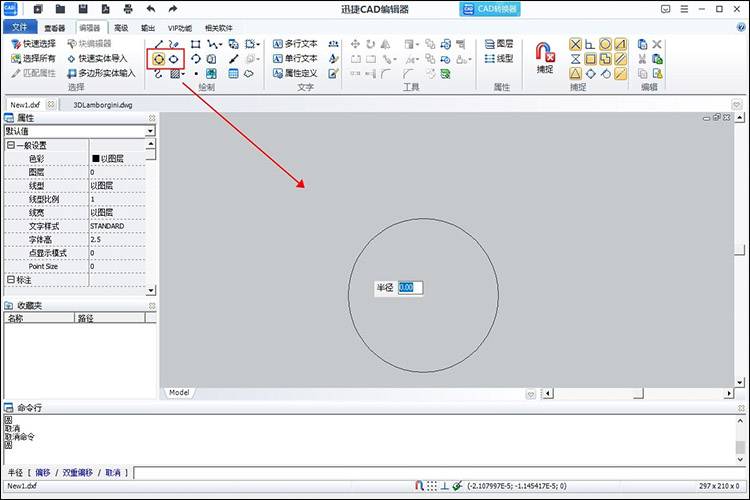Image resolution: width=750 pixels, height=500 pixels.
Task: Open 图层 layers manager
Action: click(x=498, y=44)
